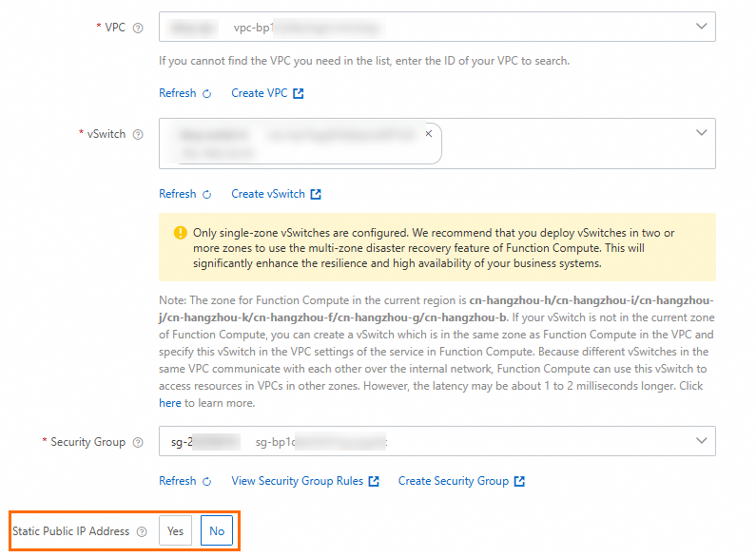Expand the Security Group dropdown chevron
Screen dimensions: 756x557
pyautogui.click(x=702, y=440)
